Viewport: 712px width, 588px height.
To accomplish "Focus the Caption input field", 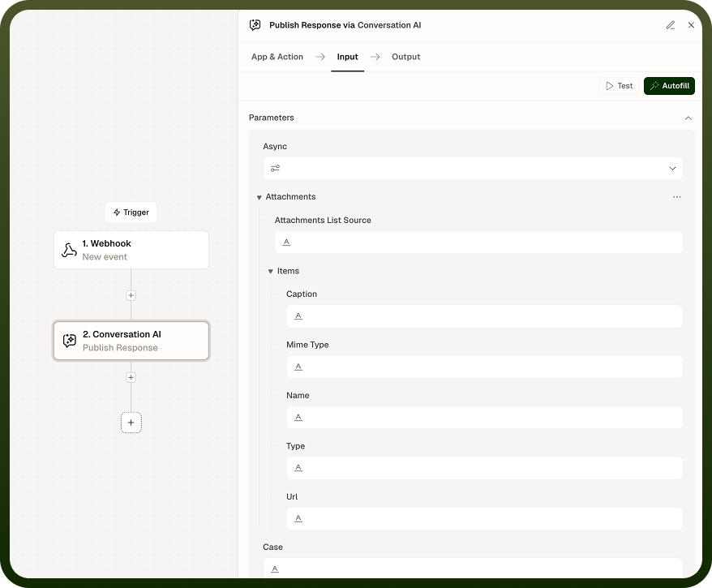I will (x=484, y=316).
